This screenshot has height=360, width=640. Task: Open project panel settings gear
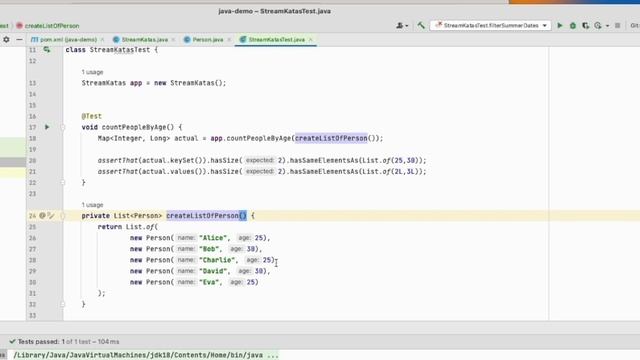click(6, 40)
